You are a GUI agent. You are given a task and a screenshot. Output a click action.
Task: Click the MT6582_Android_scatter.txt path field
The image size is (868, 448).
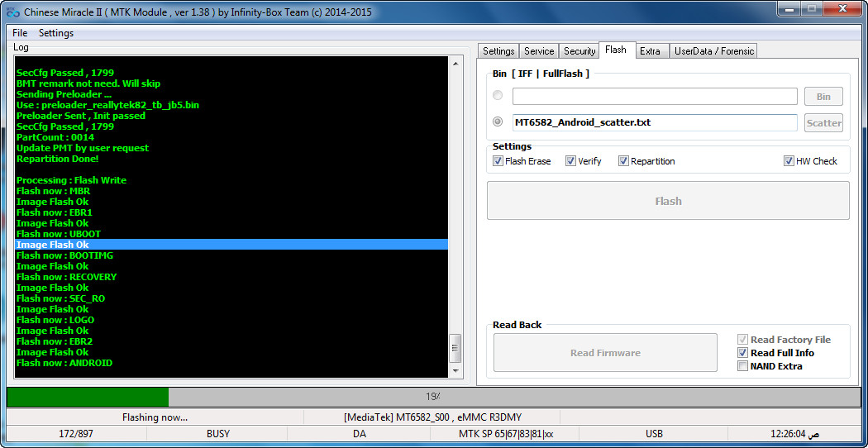click(x=655, y=122)
